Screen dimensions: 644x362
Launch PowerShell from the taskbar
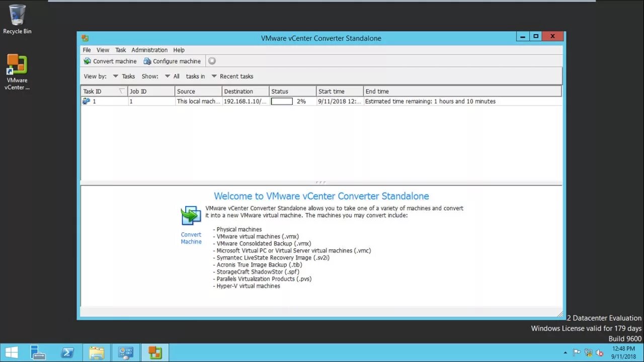tap(67, 352)
